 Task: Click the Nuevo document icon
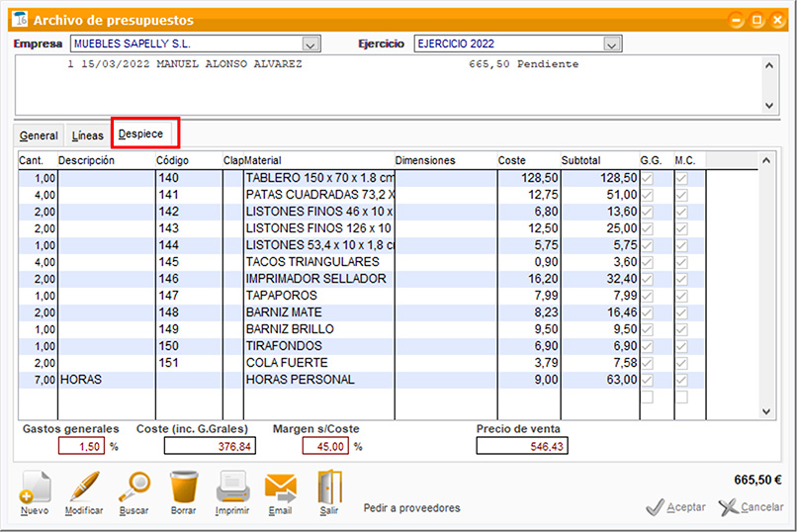tap(35, 487)
